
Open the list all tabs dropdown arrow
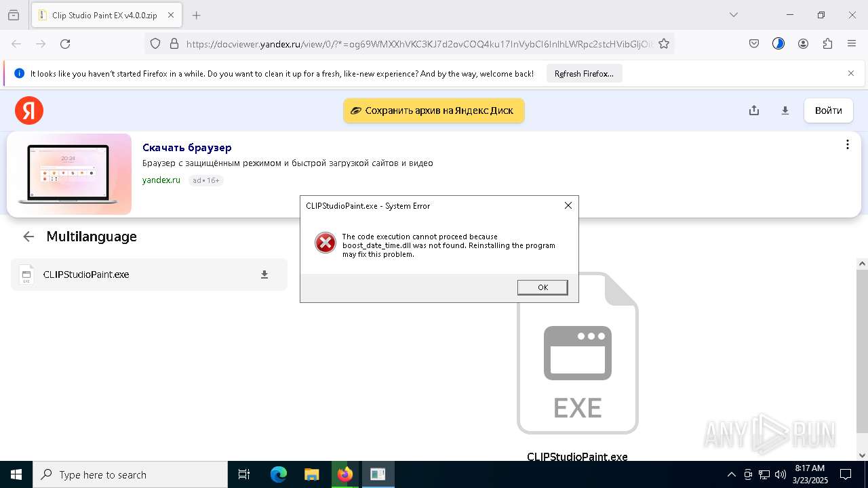(x=733, y=15)
